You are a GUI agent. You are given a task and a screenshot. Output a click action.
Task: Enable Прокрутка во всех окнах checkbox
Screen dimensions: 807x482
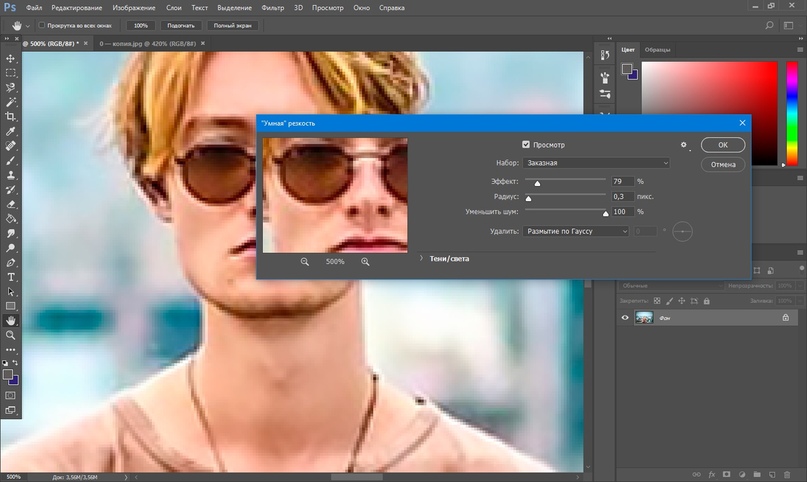[x=42, y=25]
